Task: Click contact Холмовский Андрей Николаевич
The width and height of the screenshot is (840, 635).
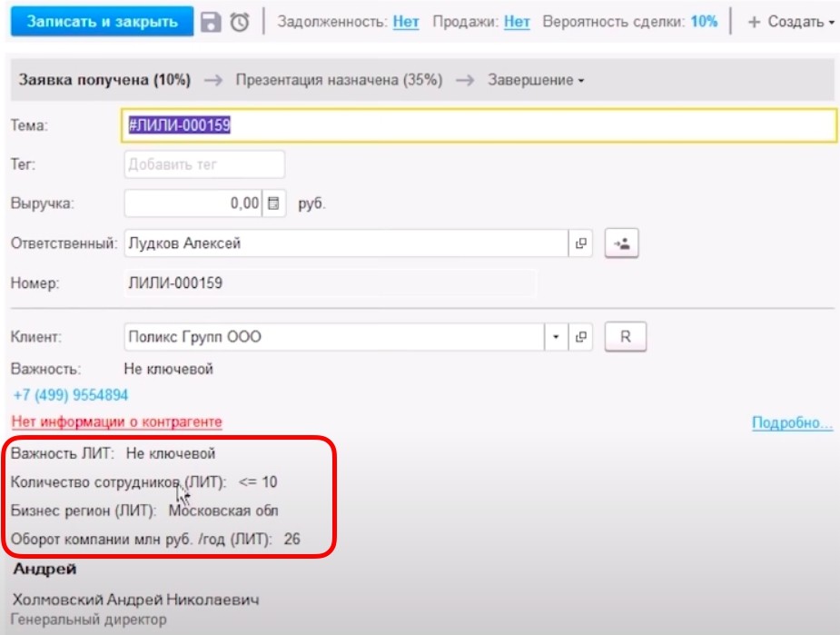Action: click(136, 599)
